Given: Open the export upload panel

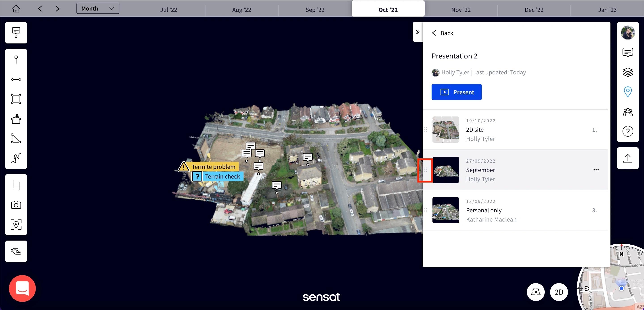Looking at the screenshot, I should click(627, 159).
